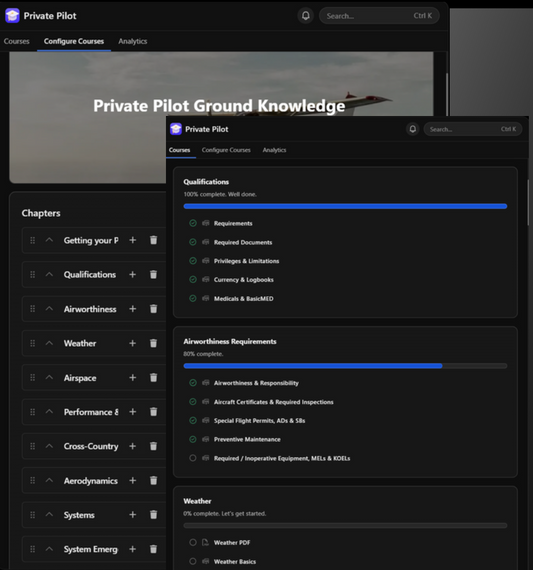Add item to Weather chapter using plus

[x=133, y=343]
